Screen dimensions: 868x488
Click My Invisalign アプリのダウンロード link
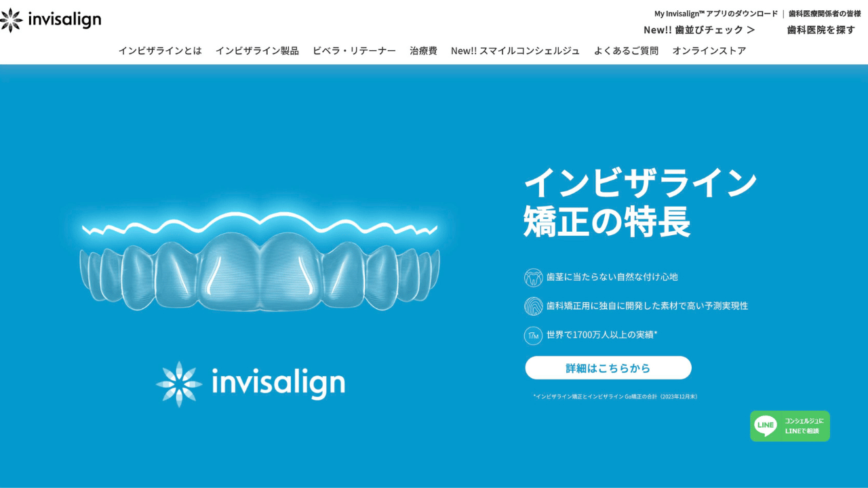pyautogui.click(x=716, y=14)
